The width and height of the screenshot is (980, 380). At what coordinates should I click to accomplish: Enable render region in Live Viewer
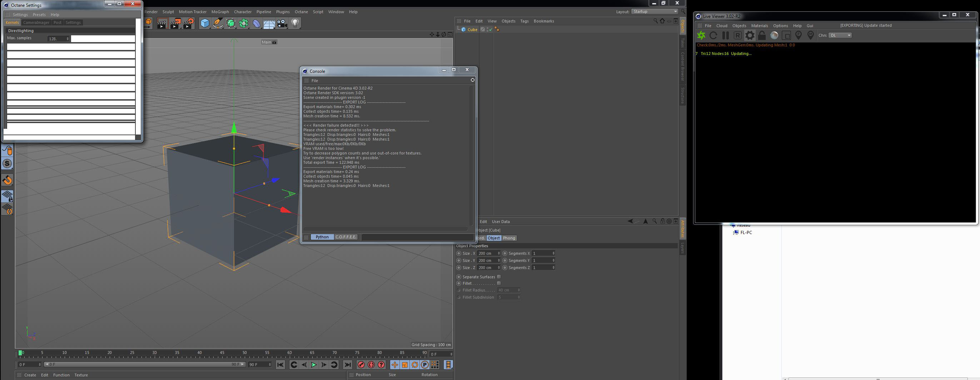(x=786, y=35)
